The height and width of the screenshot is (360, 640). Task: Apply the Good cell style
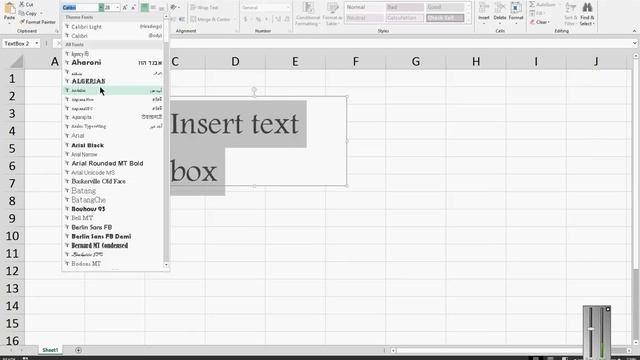(444, 7)
